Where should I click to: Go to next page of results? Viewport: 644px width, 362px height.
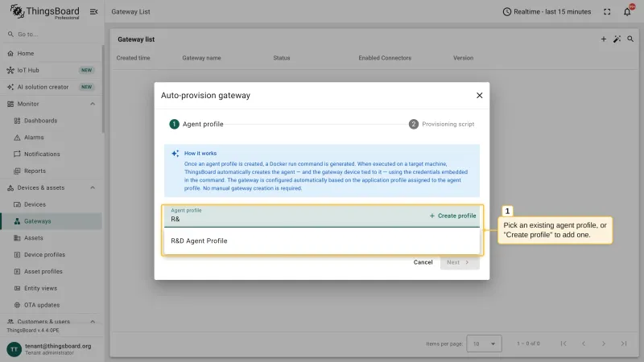604,343
